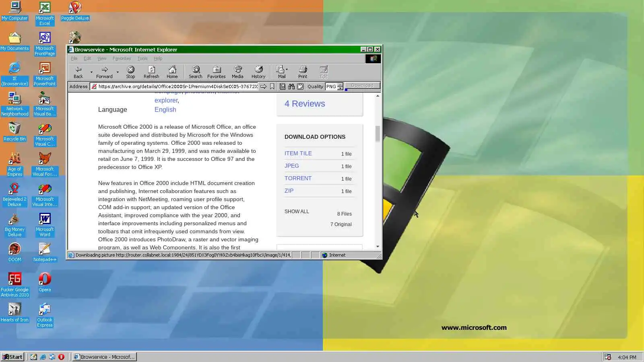
Task: Open the Favorites toolbar button
Action: click(217, 72)
